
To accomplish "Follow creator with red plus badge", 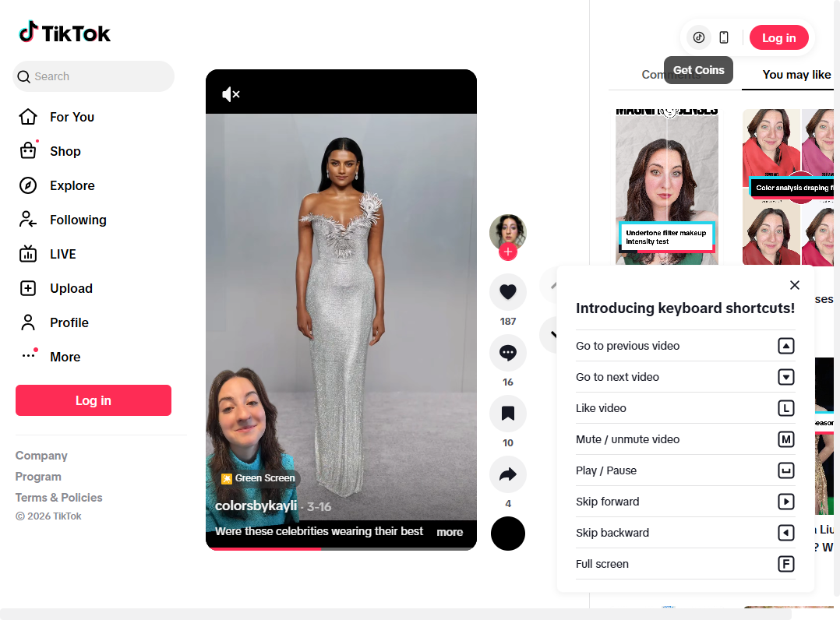I will pyautogui.click(x=508, y=252).
